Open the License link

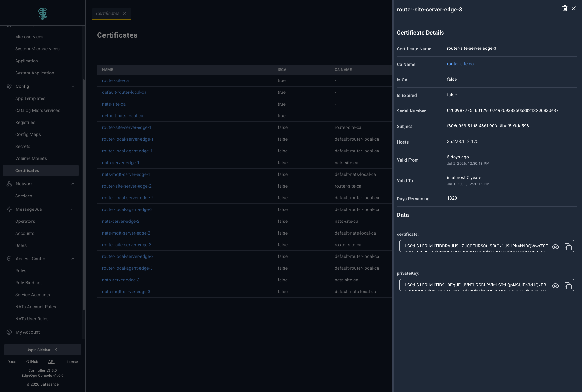71,362
